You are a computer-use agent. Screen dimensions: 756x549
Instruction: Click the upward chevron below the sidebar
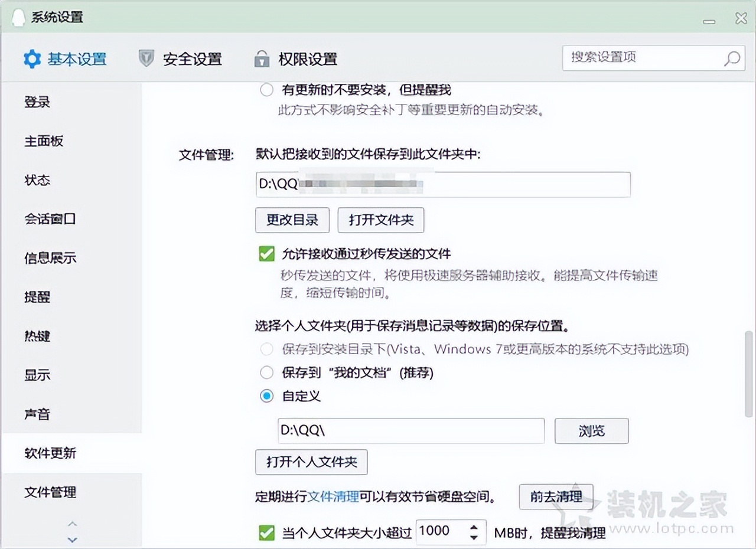pos(72,524)
